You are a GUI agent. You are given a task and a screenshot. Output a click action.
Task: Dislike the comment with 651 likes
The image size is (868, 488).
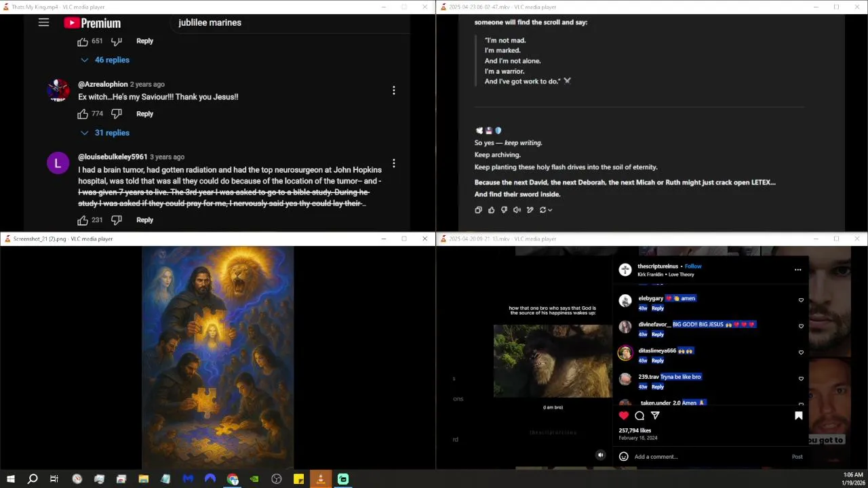116,41
